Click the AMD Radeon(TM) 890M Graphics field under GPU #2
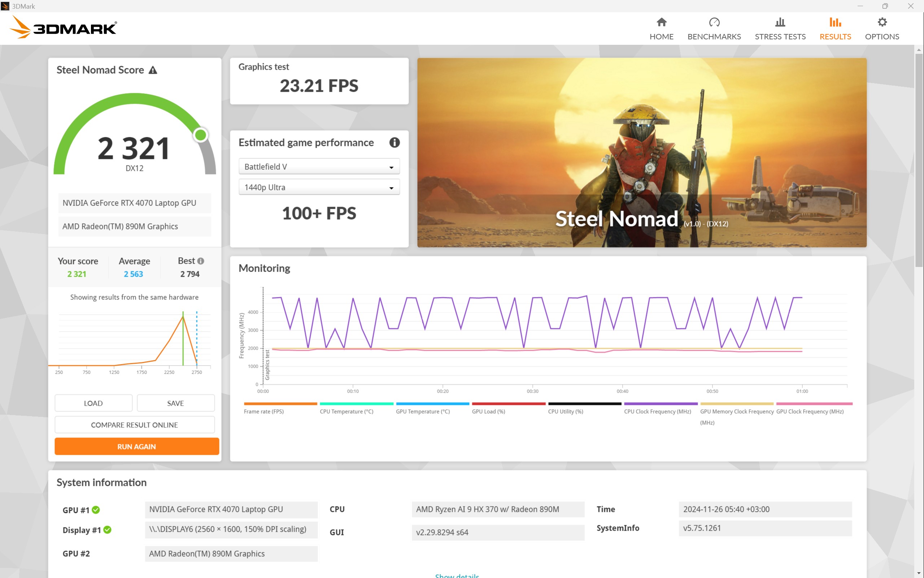924x578 pixels. point(231,554)
